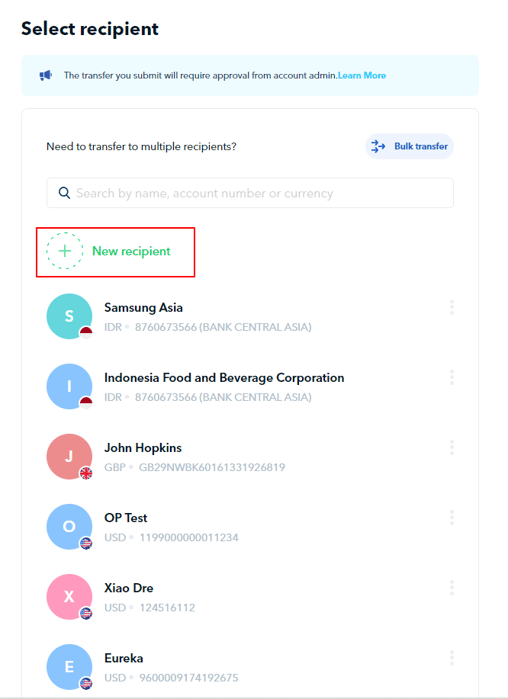
Task: Select Samsung Asia avatar circle
Action: [x=69, y=316]
